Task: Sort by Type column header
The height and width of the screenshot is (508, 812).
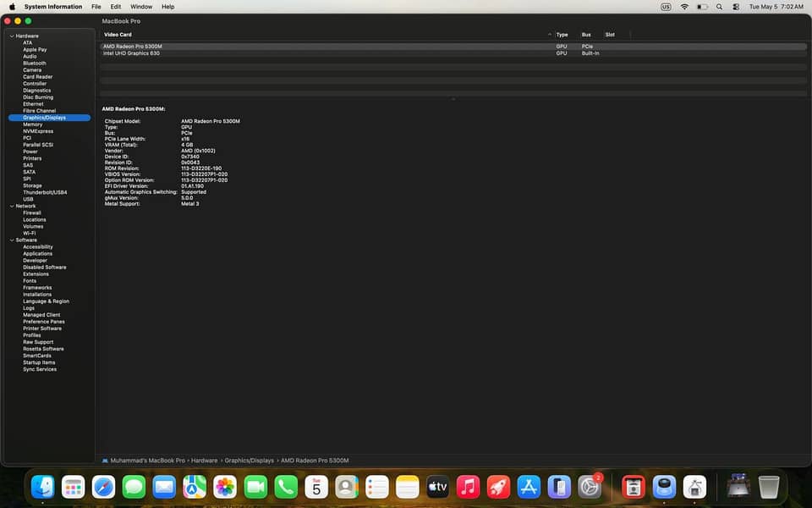Action: tap(562, 35)
